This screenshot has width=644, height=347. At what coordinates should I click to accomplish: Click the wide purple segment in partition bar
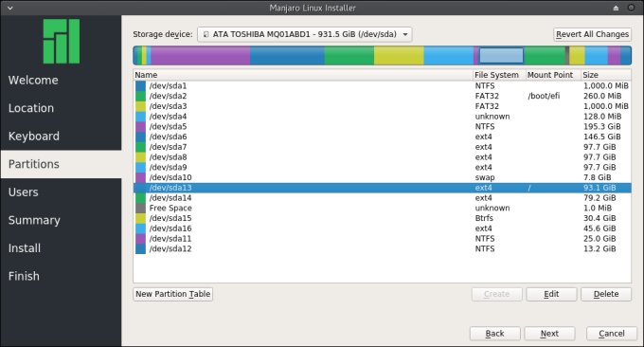201,56
